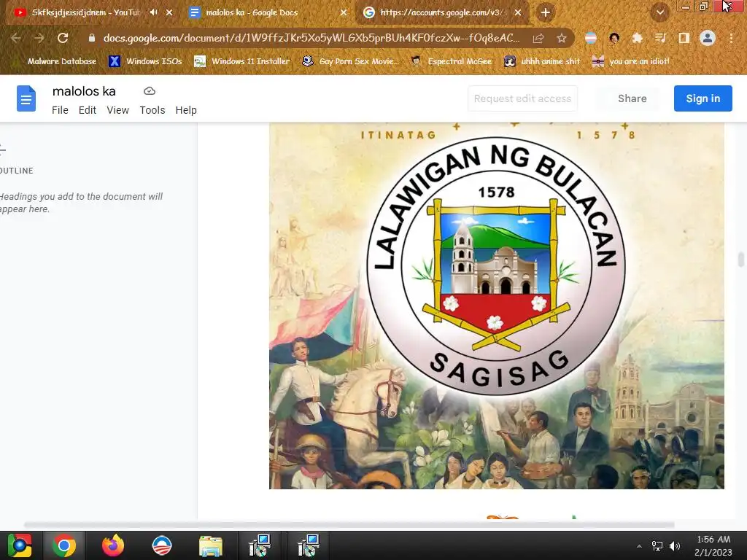Open the media control icon in Chrome toolbar
Screen dimensions: 747x560
[660, 38]
